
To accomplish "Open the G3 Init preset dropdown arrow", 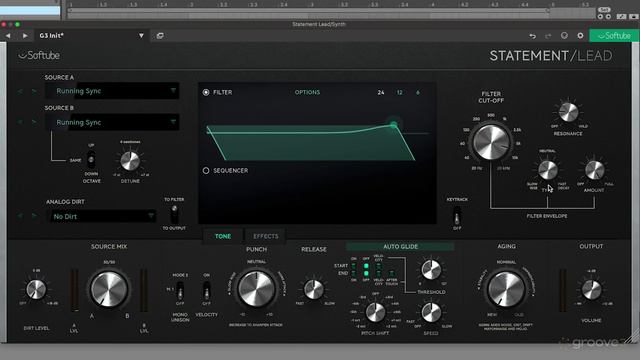I will [x=141, y=36].
